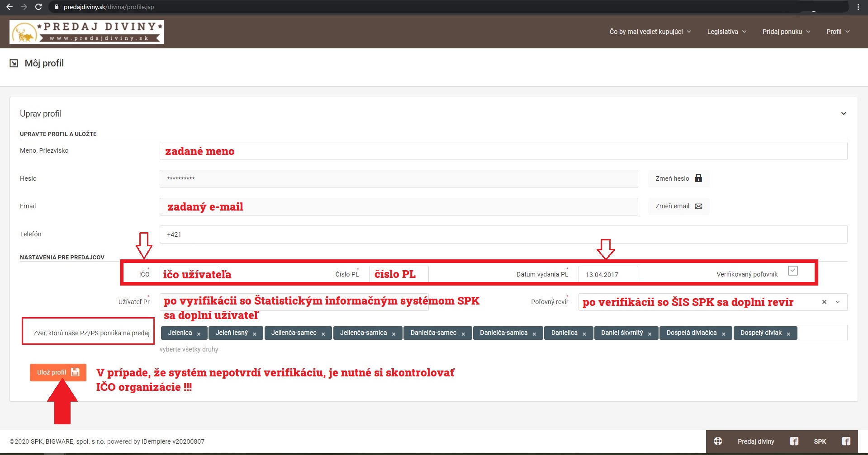Remove the Jelenica tag
This screenshot has width=868, height=455.
pyautogui.click(x=199, y=334)
